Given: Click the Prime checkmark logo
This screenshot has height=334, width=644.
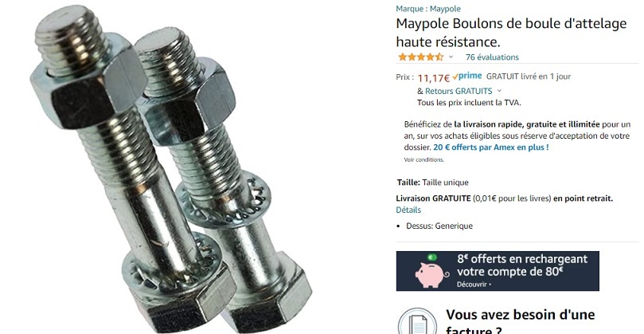Looking at the screenshot, I should (x=467, y=77).
